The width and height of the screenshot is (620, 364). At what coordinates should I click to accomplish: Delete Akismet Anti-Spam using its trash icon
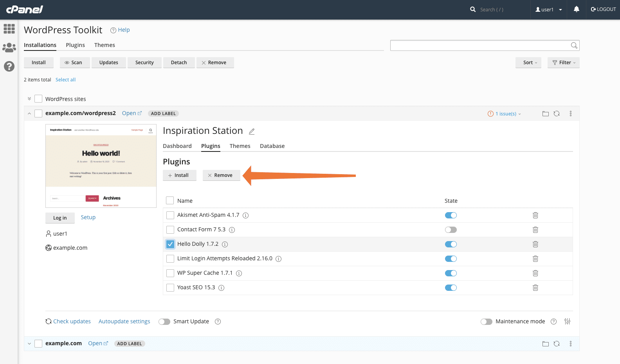pyautogui.click(x=535, y=215)
